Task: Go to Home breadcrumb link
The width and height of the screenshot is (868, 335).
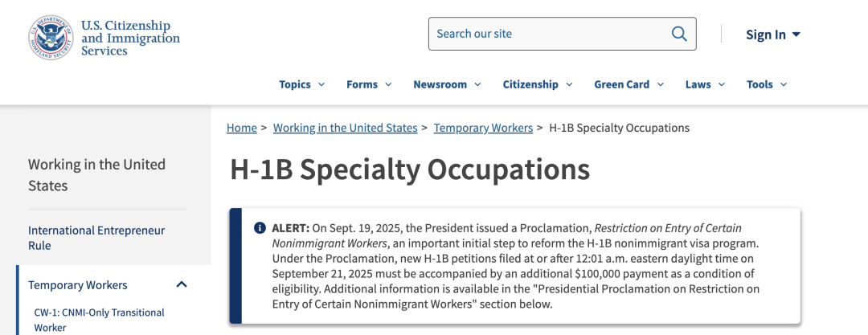Action: coord(242,128)
